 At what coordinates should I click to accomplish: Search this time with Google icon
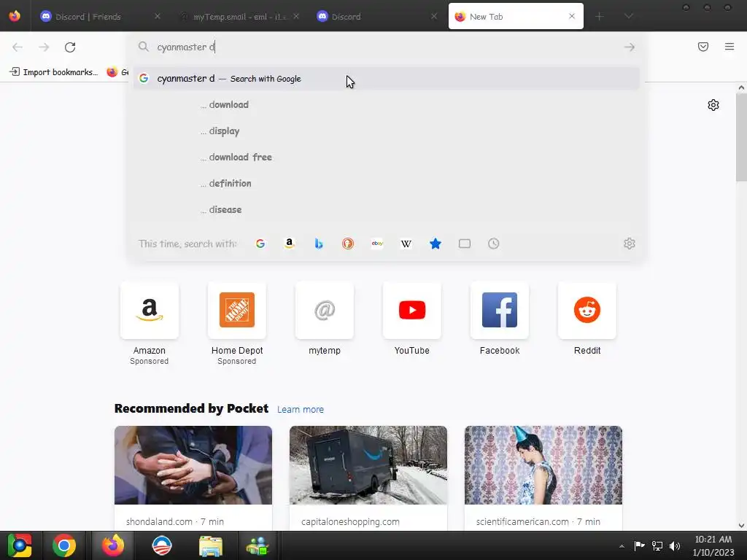tap(260, 244)
